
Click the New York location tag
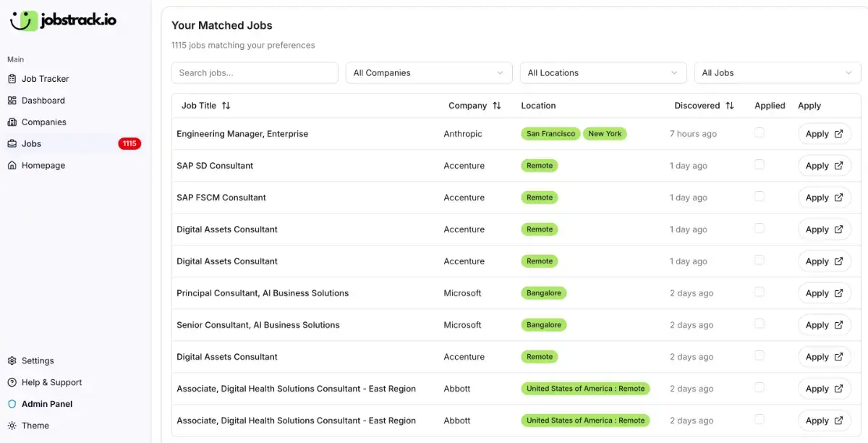[x=605, y=134]
